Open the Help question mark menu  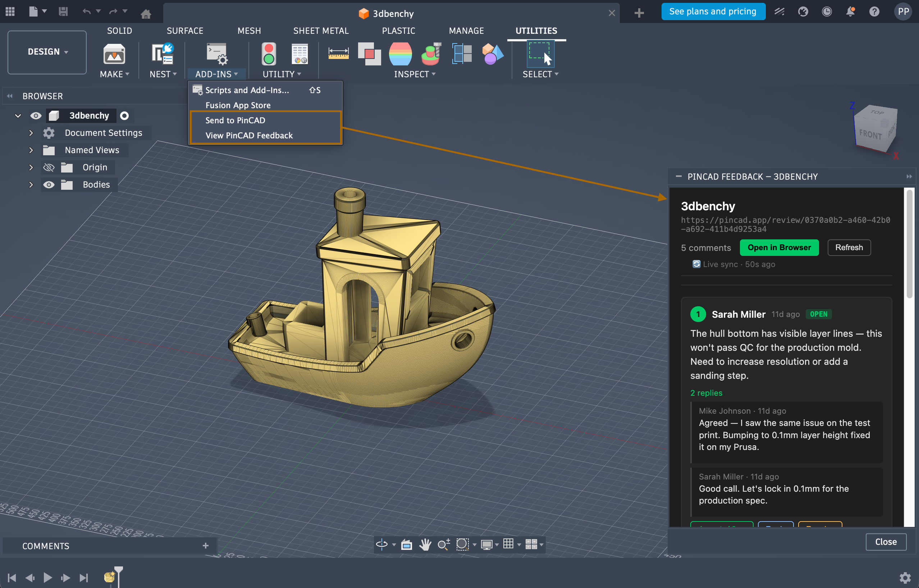click(x=874, y=12)
